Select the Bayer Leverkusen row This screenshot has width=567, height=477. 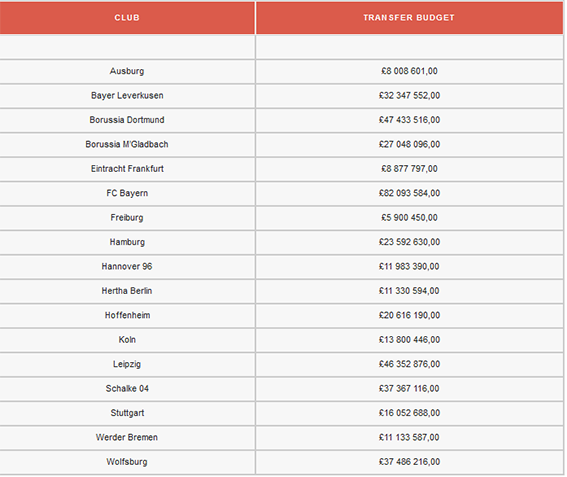(281, 96)
